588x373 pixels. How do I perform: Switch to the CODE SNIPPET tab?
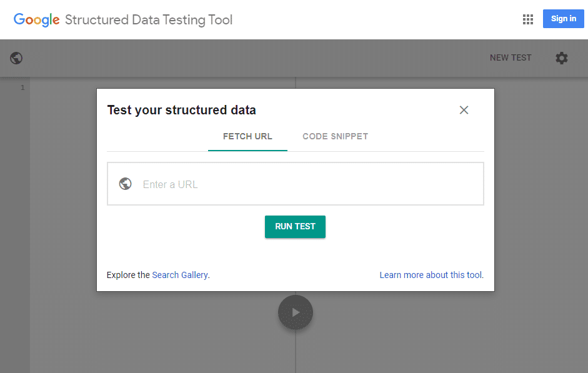coord(336,137)
